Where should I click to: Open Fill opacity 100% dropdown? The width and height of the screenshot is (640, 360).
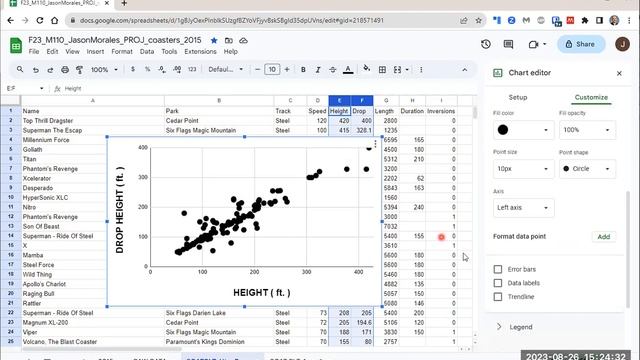pos(587,130)
